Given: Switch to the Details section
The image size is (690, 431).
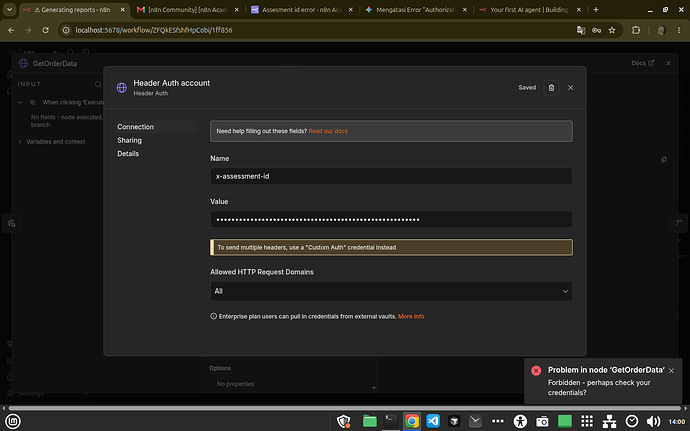Looking at the screenshot, I should [128, 154].
